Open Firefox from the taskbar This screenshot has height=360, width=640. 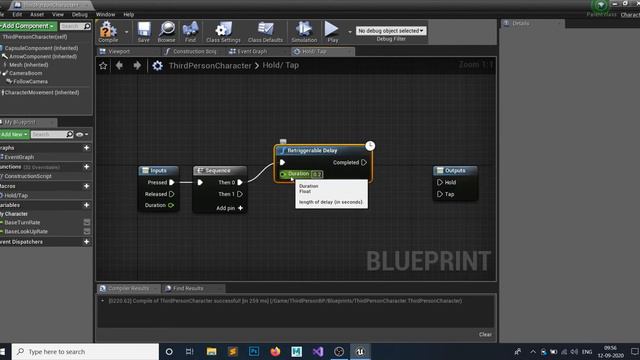click(275, 351)
